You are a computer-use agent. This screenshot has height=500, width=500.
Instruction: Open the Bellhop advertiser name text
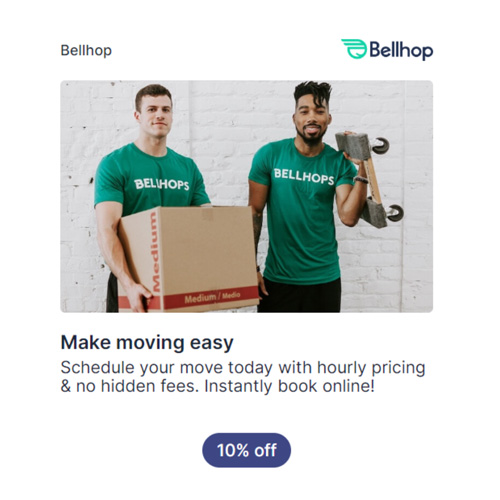[x=86, y=51]
